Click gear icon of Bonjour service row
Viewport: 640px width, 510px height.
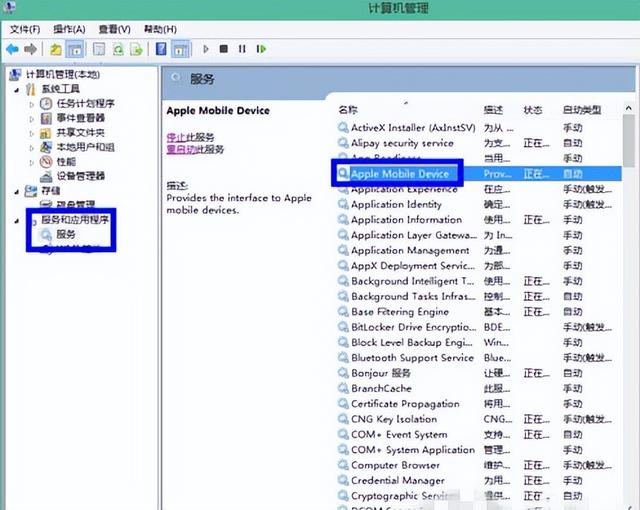(x=343, y=373)
